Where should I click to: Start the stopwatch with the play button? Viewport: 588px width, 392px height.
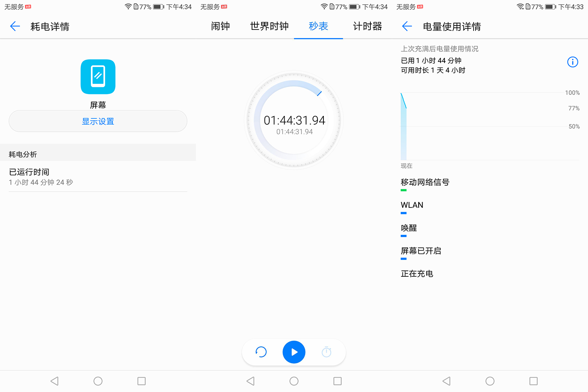[x=294, y=352]
